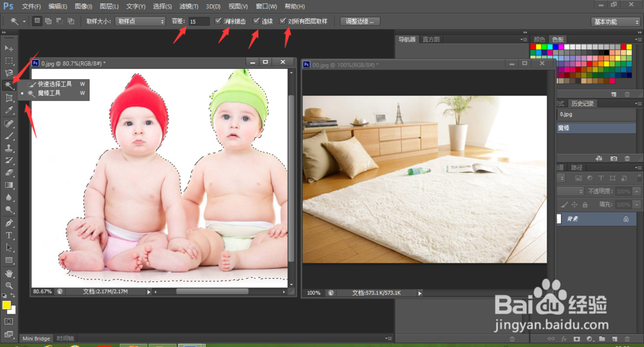Select the Rectangle shape tool

[x=8, y=260]
